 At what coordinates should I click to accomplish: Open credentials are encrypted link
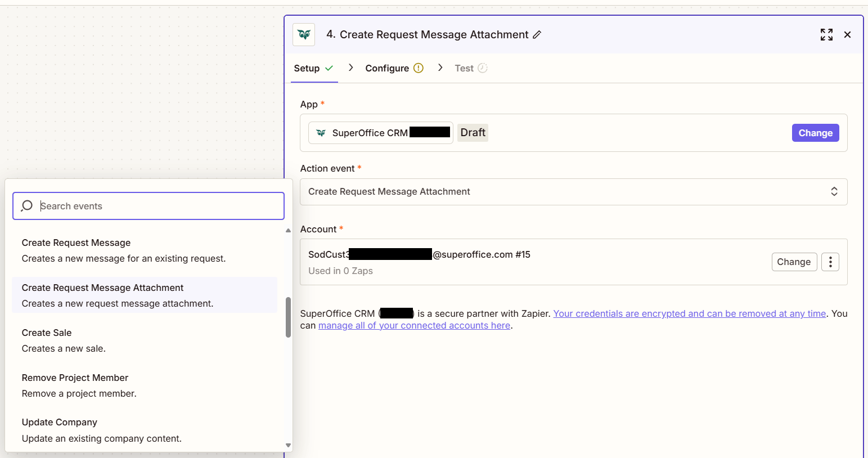[690, 313]
